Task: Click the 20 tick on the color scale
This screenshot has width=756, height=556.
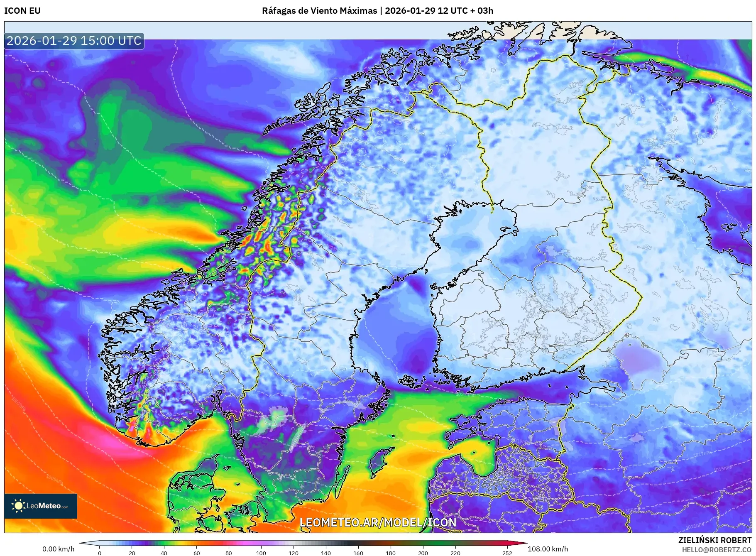Action: [132, 553]
